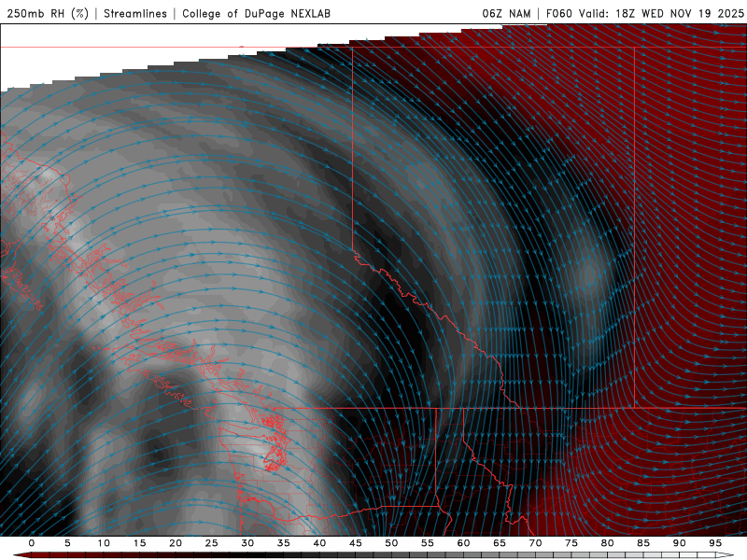Select the color bar label "60"

point(463,543)
